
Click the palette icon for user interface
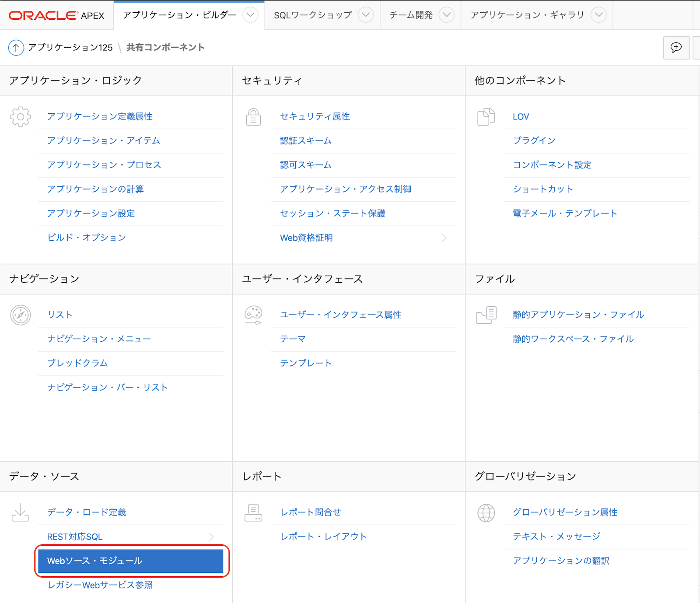coord(253,314)
